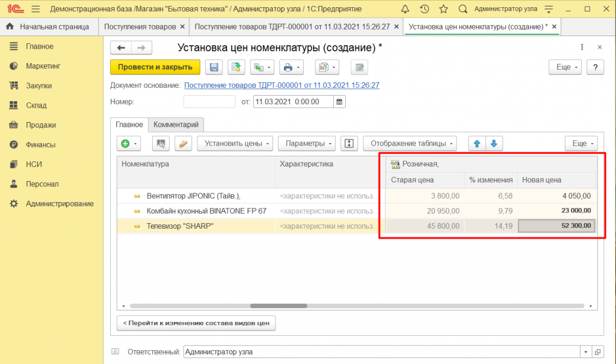Open history clock icon in title bar

(424, 9)
